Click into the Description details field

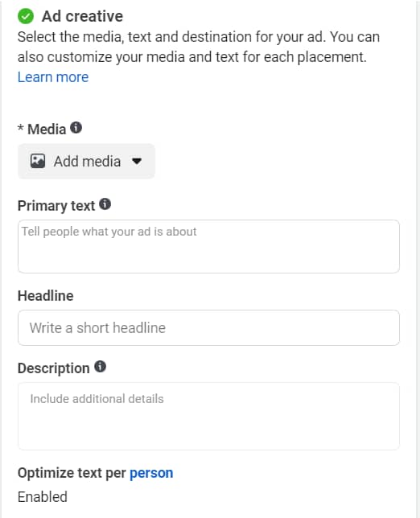208,417
